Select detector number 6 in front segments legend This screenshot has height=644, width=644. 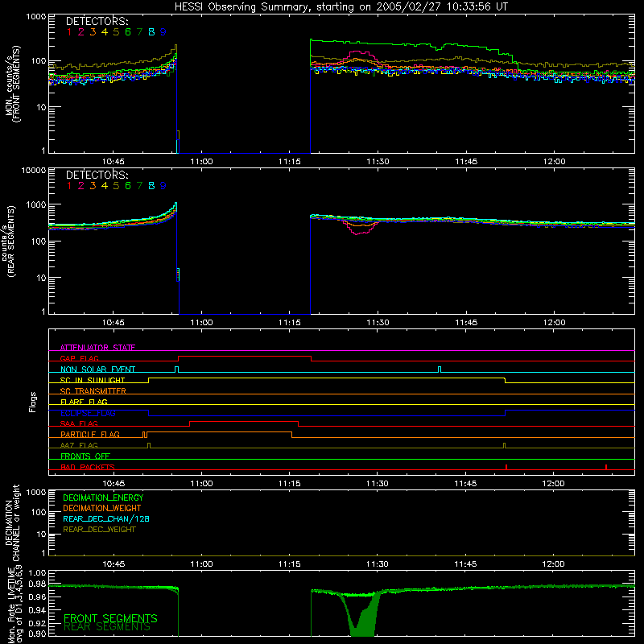pyautogui.click(x=128, y=32)
